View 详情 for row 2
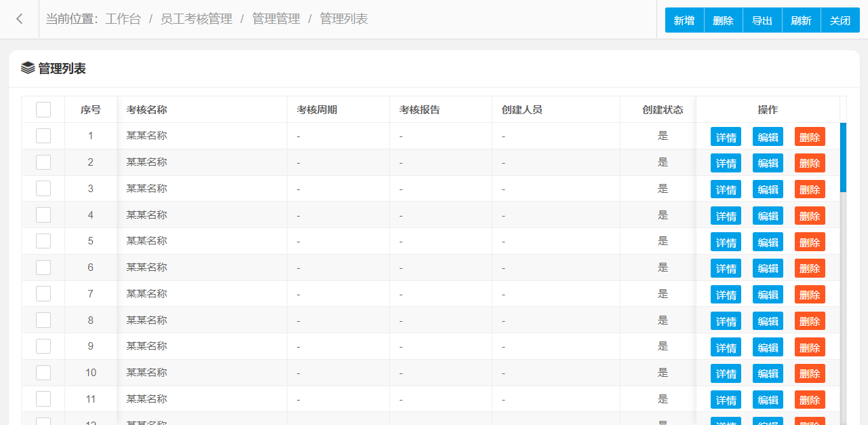 click(726, 163)
